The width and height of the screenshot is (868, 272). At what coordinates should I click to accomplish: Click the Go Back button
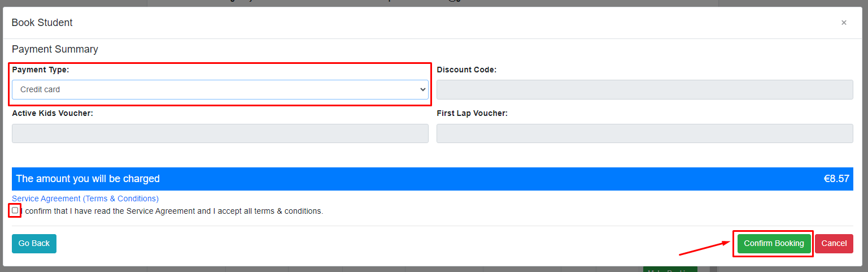34,243
